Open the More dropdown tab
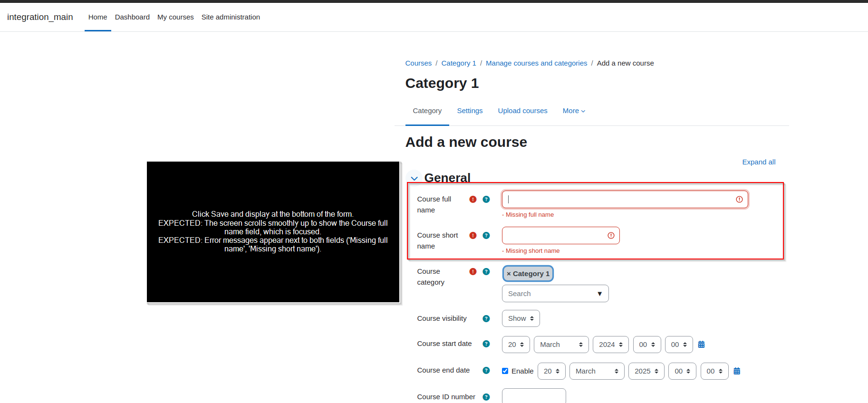868x403 pixels. click(574, 111)
